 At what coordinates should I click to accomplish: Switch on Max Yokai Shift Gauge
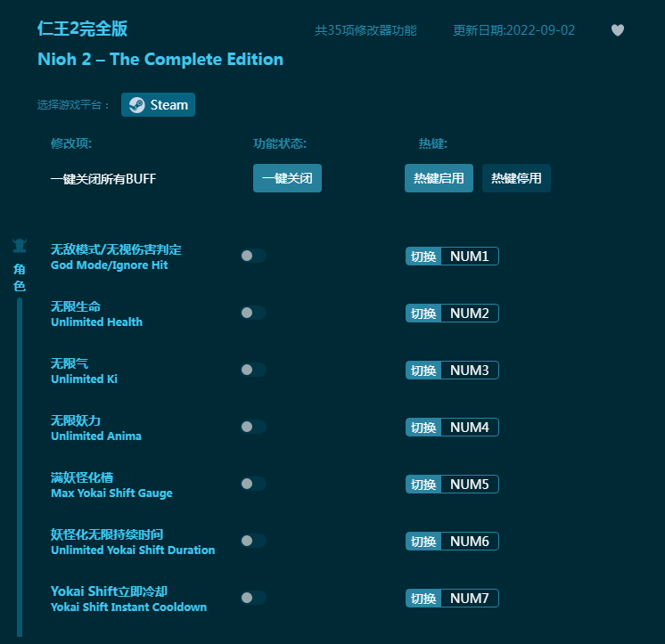tap(254, 484)
